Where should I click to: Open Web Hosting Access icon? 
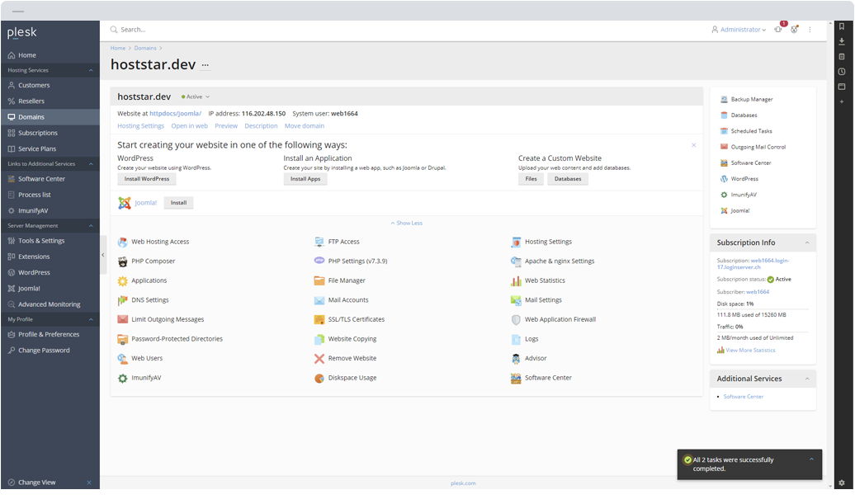(x=123, y=242)
